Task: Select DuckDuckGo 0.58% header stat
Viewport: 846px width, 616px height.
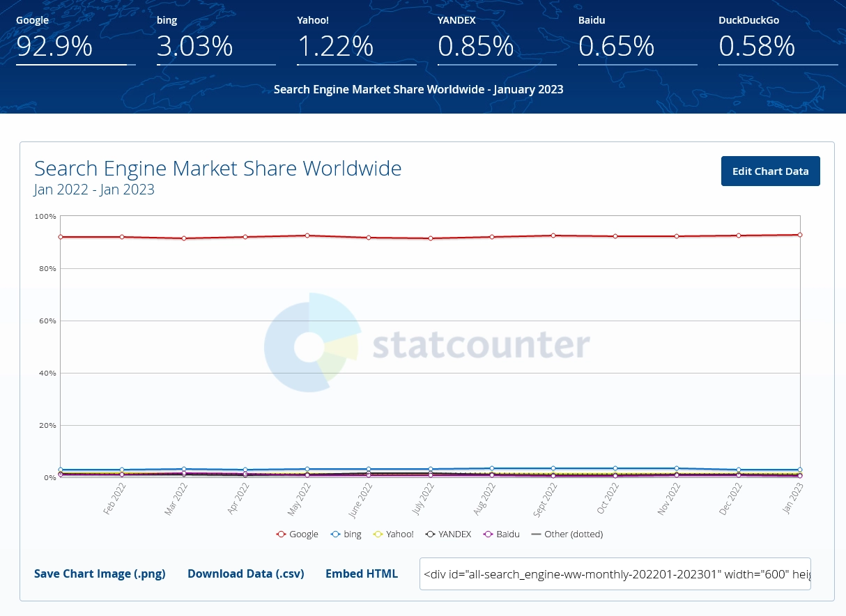Action: coord(757,46)
